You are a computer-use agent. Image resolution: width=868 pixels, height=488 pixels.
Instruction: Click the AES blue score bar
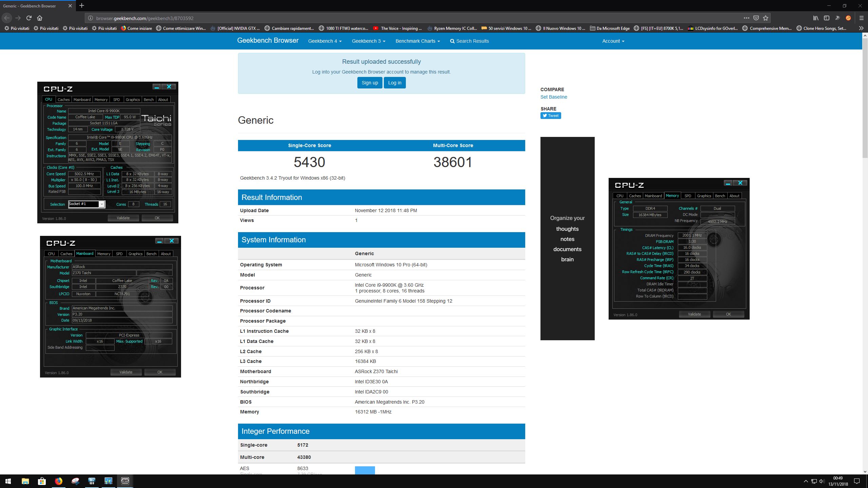[x=365, y=470]
